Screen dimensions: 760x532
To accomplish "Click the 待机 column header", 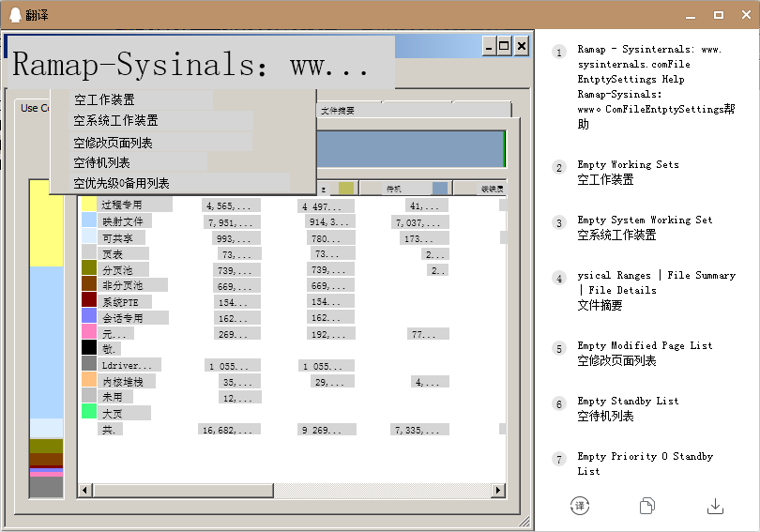I will click(x=406, y=189).
